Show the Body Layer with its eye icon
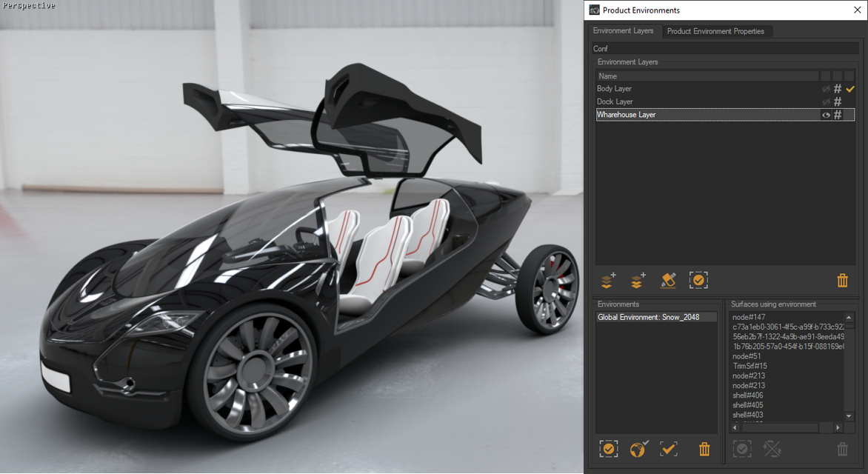The image size is (868, 474). 826,89
